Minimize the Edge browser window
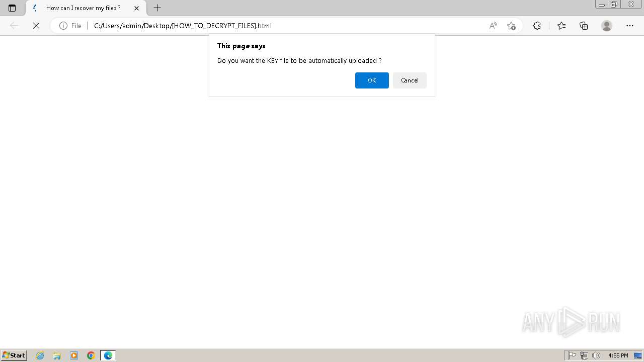 coord(602,5)
